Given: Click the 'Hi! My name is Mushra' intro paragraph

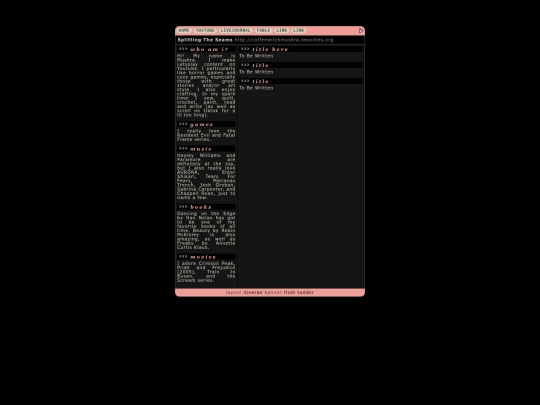Looking at the screenshot, I should click(x=206, y=85).
